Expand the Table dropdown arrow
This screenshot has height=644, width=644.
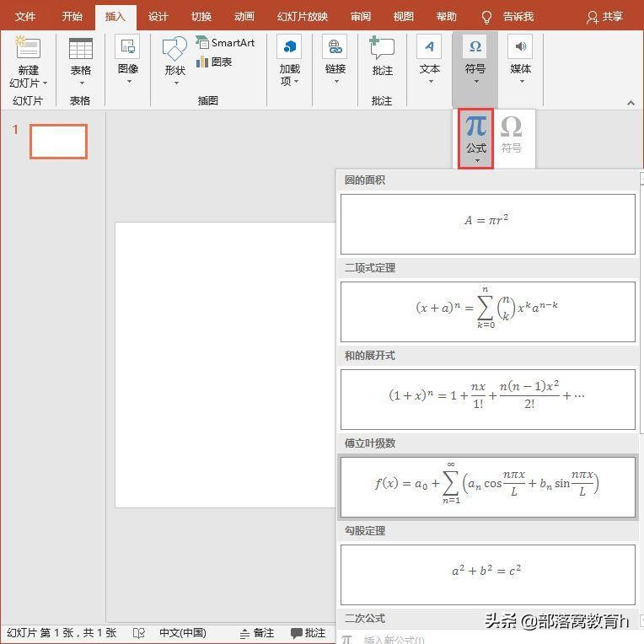(82, 83)
